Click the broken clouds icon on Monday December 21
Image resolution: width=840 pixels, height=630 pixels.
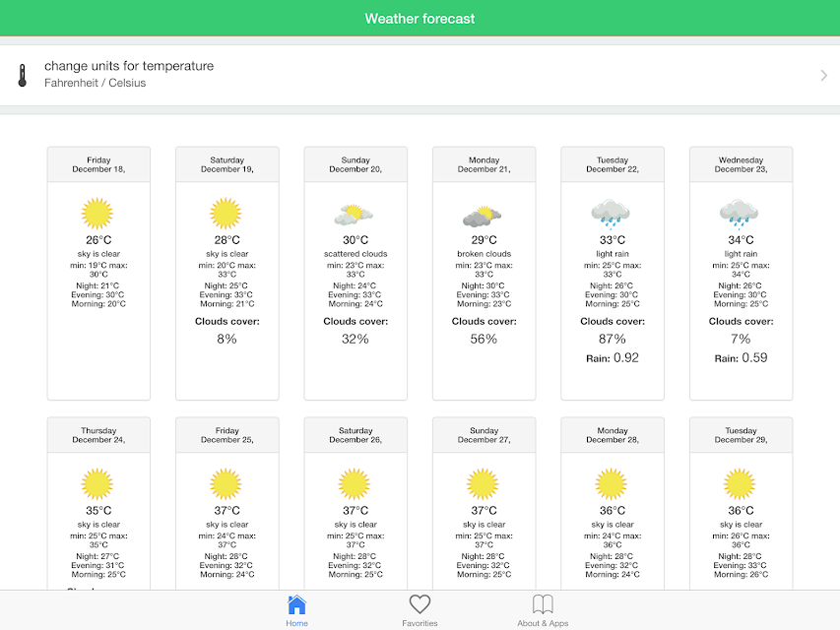tap(483, 216)
